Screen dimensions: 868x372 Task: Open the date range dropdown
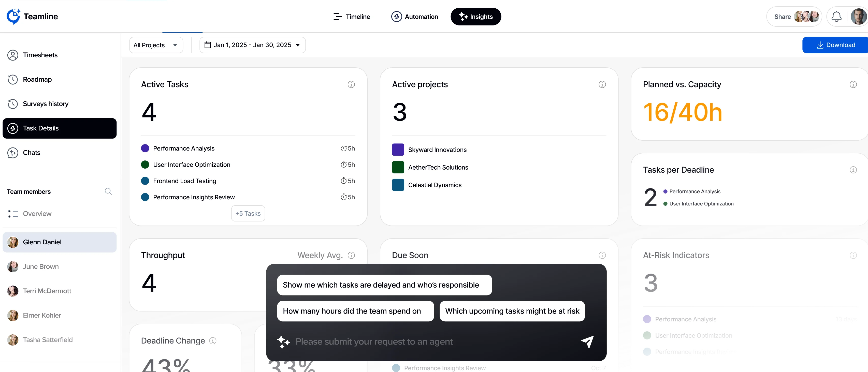pos(252,45)
